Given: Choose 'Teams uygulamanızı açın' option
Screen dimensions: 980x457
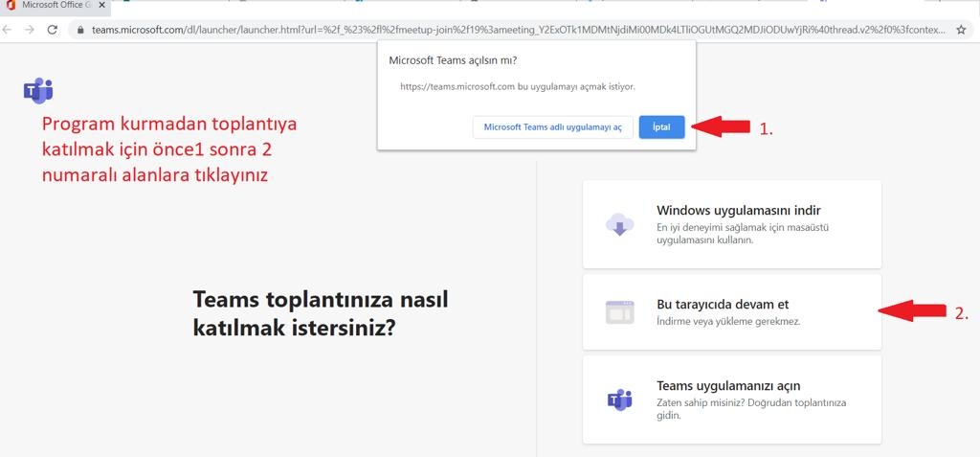Looking at the screenshot, I should [732, 400].
